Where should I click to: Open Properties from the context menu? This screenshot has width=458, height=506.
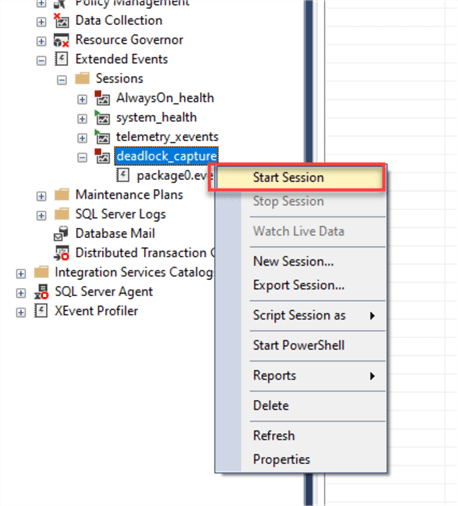coord(282,459)
